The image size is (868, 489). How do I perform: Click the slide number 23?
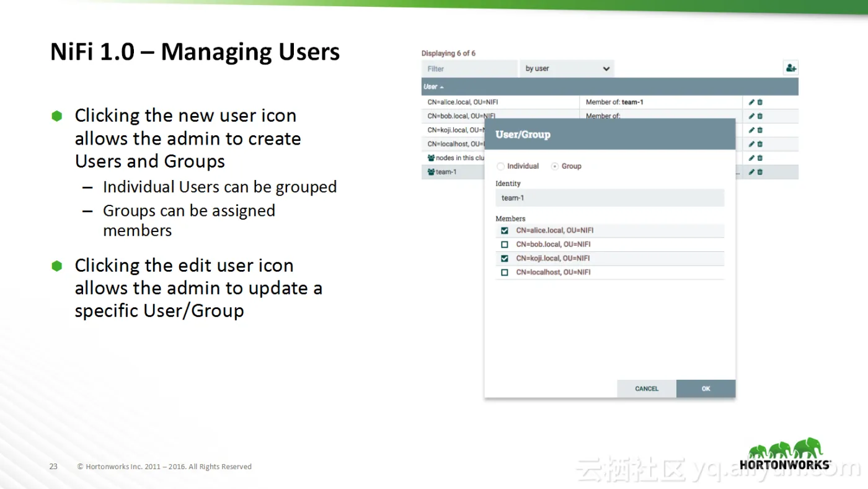53,467
